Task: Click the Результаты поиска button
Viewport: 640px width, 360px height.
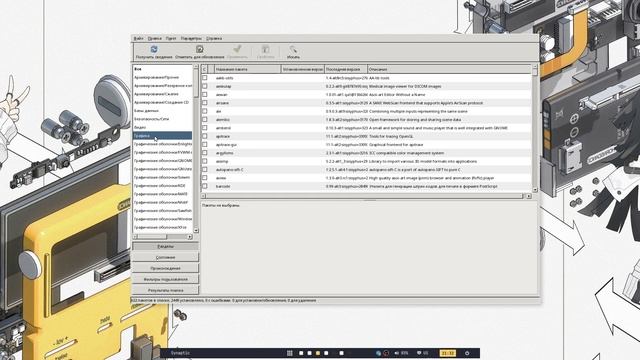Action: pos(165,290)
